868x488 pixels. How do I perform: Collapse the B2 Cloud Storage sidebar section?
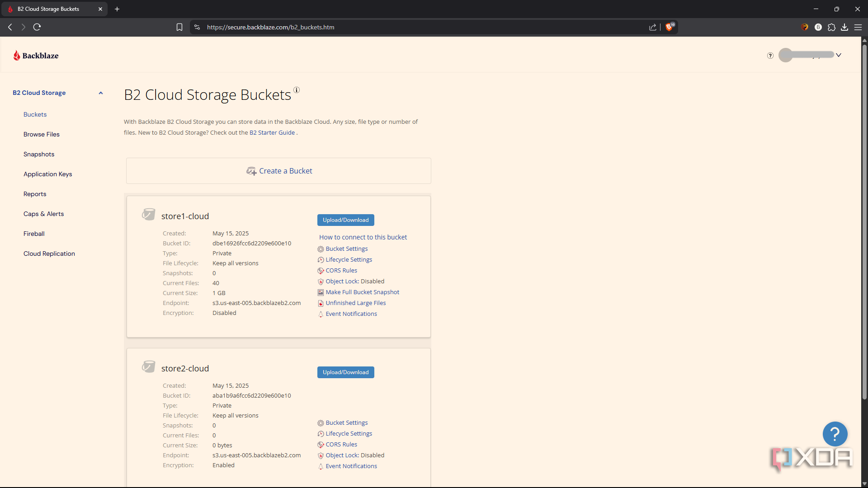[101, 93]
